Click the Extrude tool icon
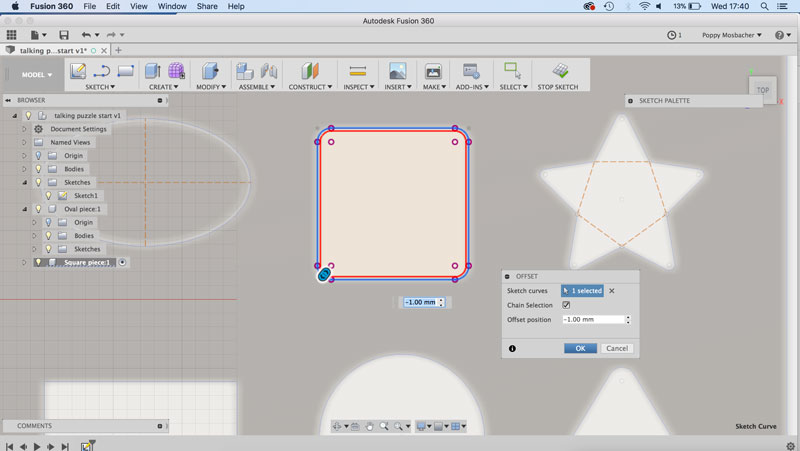This screenshot has width=800, height=451. (153, 71)
